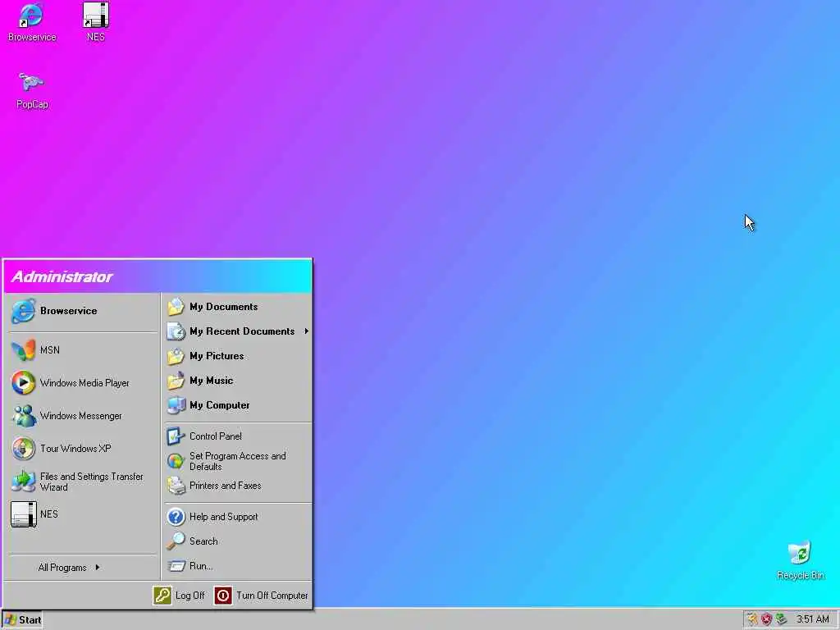Click the Log Off label
The image size is (840, 630).
pyautogui.click(x=189, y=596)
